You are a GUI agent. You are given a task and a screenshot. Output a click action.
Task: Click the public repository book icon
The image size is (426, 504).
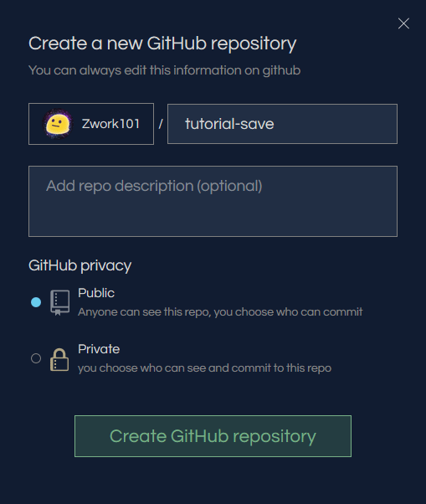click(x=59, y=302)
